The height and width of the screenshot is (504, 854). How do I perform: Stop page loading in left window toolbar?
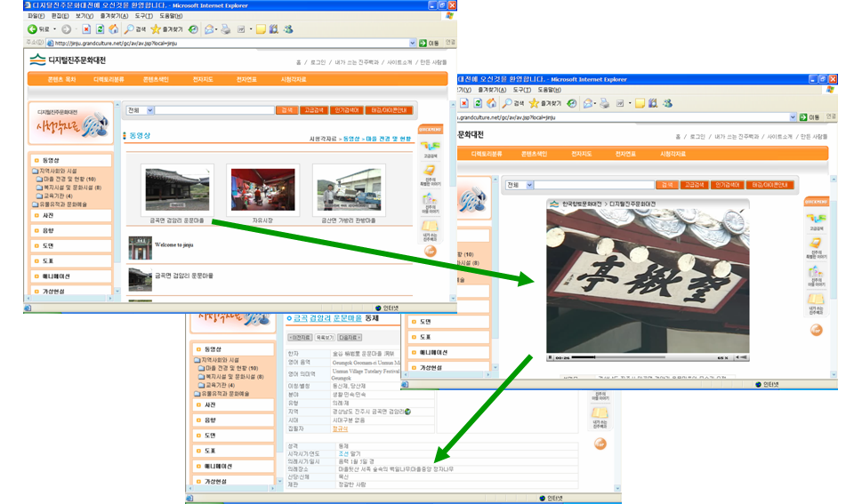pyautogui.click(x=86, y=29)
